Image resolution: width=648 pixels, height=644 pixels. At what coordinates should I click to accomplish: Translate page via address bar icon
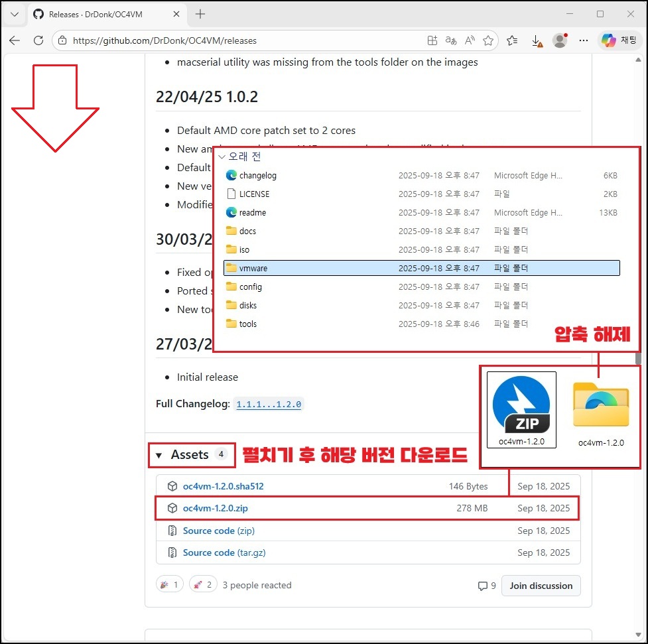tap(451, 40)
